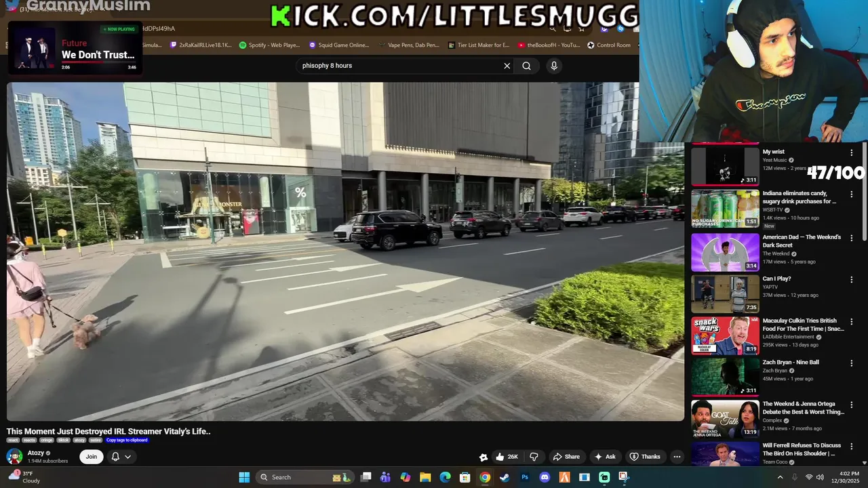Open options for 'Can I Play?' video
868x488 pixels.
(x=851, y=280)
